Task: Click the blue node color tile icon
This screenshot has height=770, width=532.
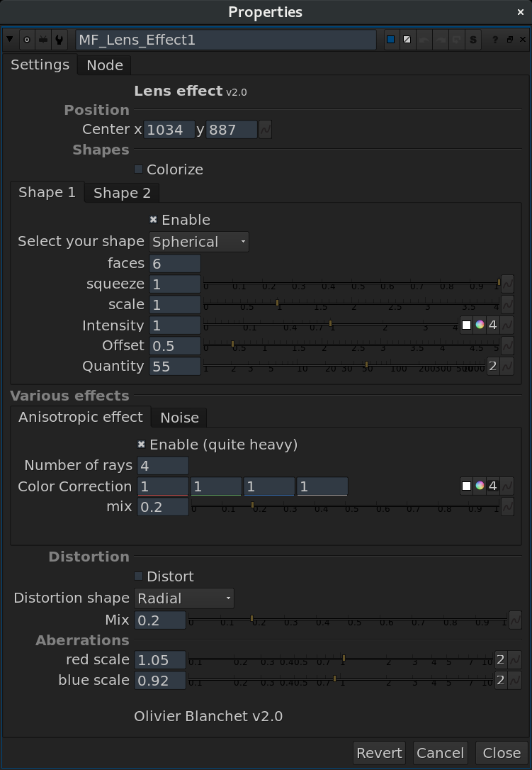Action: pyautogui.click(x=390, y=40)
